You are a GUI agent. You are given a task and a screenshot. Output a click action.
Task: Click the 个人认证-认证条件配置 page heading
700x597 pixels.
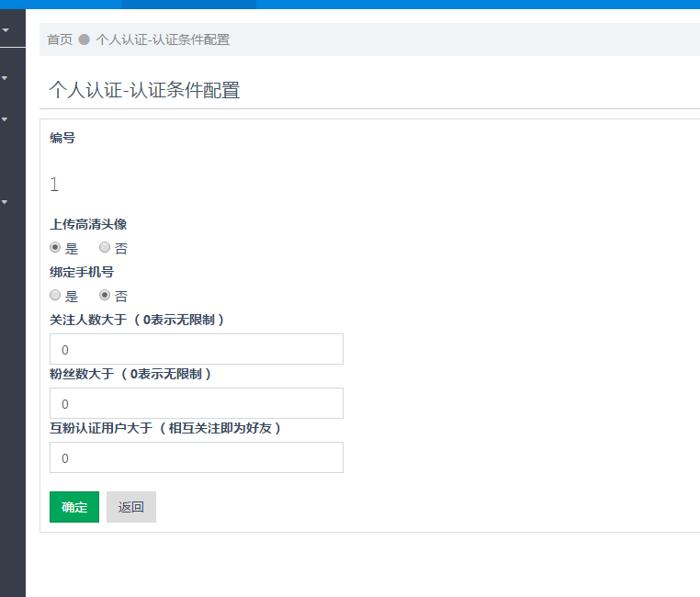144,90
